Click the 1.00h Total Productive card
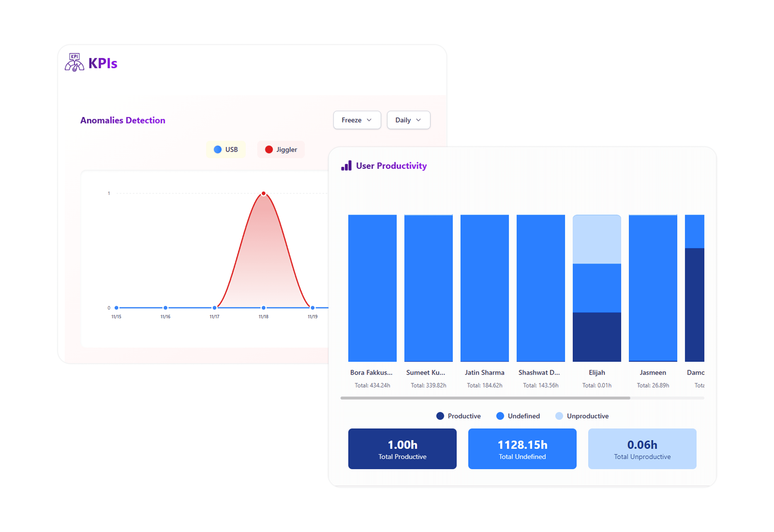 [x=402, y=449]
